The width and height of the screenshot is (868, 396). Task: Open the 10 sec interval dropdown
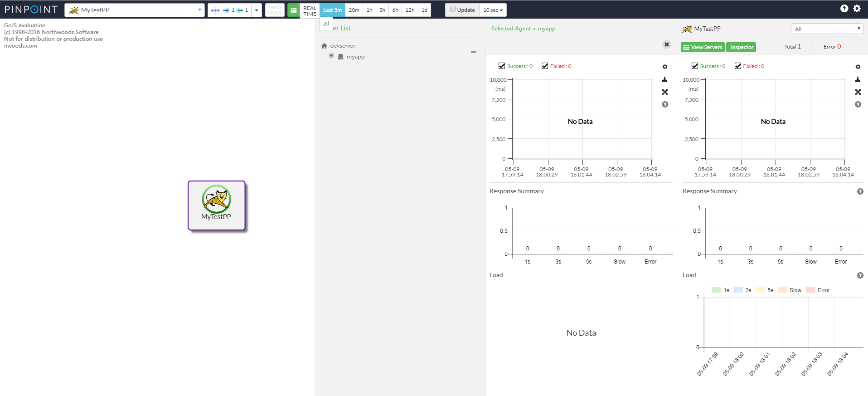(x=493, y=10)
